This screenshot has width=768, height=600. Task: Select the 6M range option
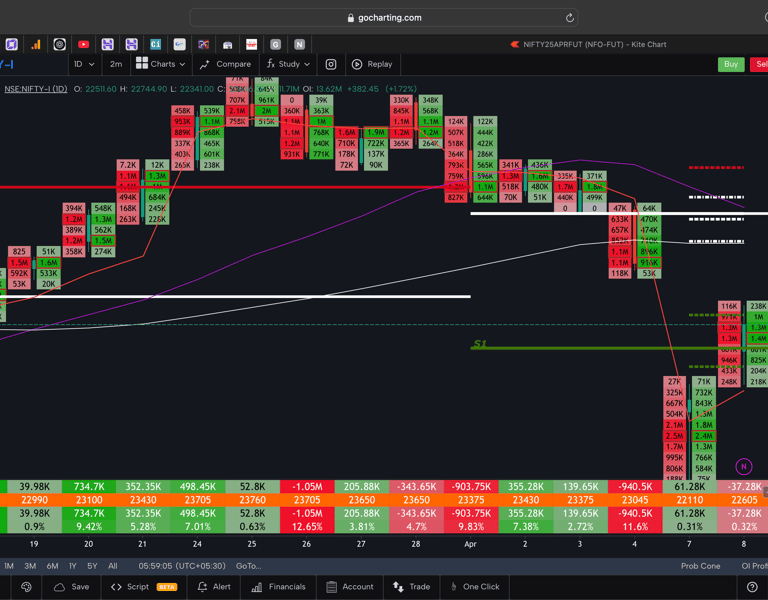point(52,566)
